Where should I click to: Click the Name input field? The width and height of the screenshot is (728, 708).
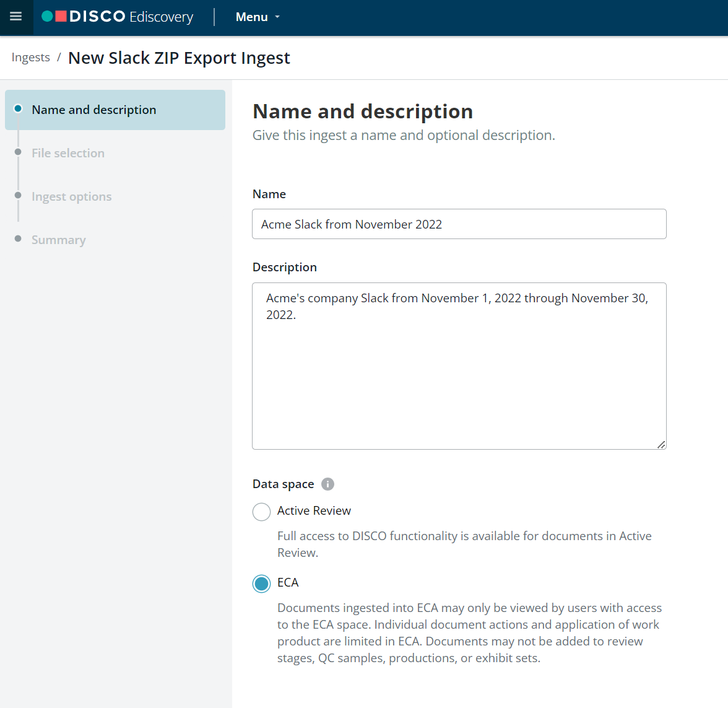(459, 224)
